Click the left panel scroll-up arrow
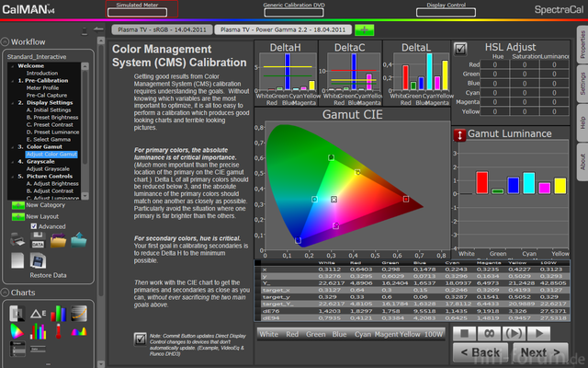Image resolution: width=588 pixels, height=368 pixels. tap(100, 40)
